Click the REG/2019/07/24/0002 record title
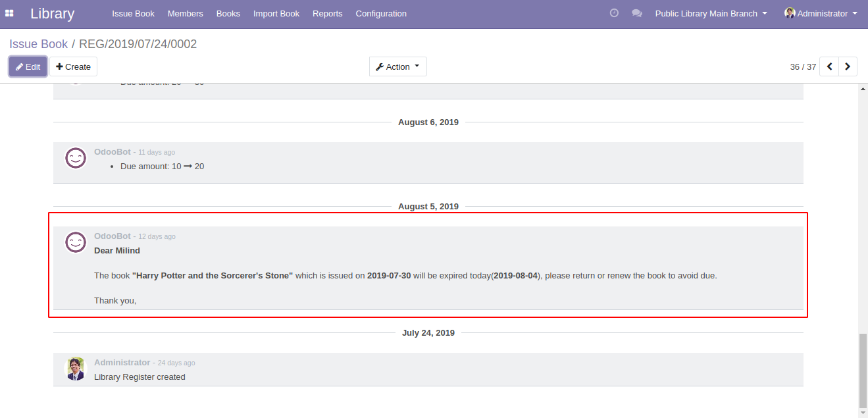The image size is (868, 418). point(138,44)
